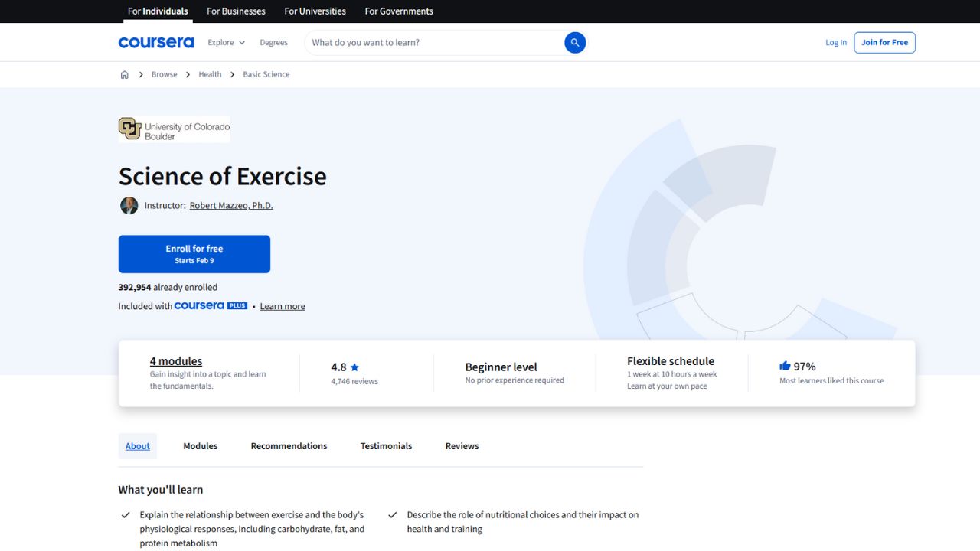
Task: Click Enroll for free
Action: tap(194, 253)
